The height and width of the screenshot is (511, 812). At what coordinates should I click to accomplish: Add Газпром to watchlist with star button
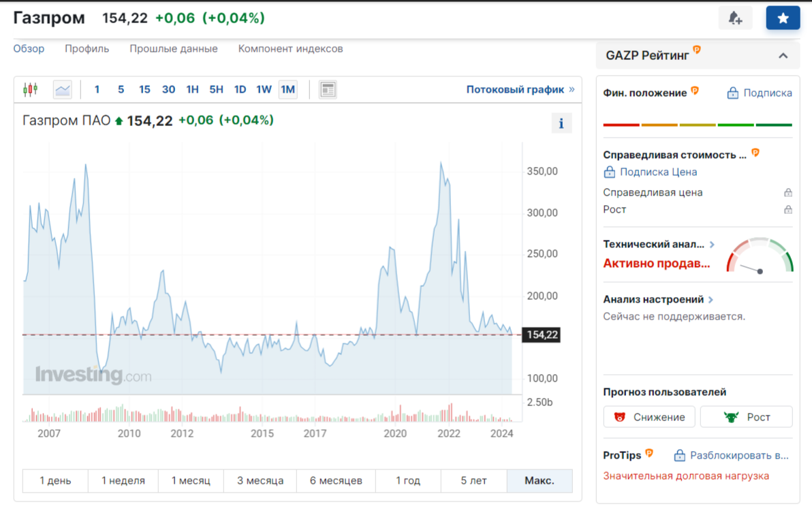[783, 18]
